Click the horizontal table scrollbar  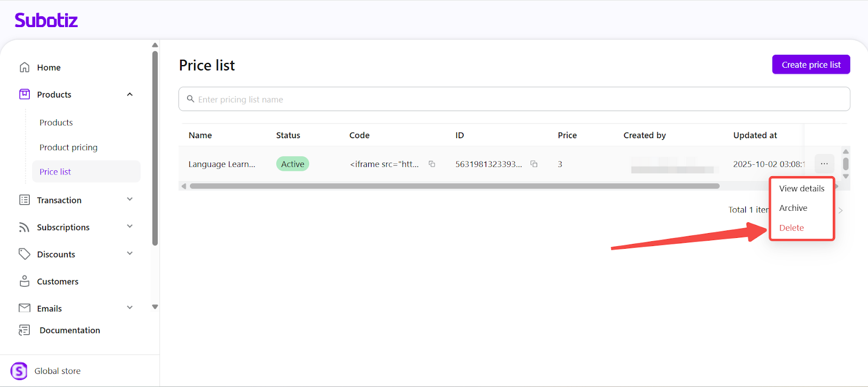(454, 186)
